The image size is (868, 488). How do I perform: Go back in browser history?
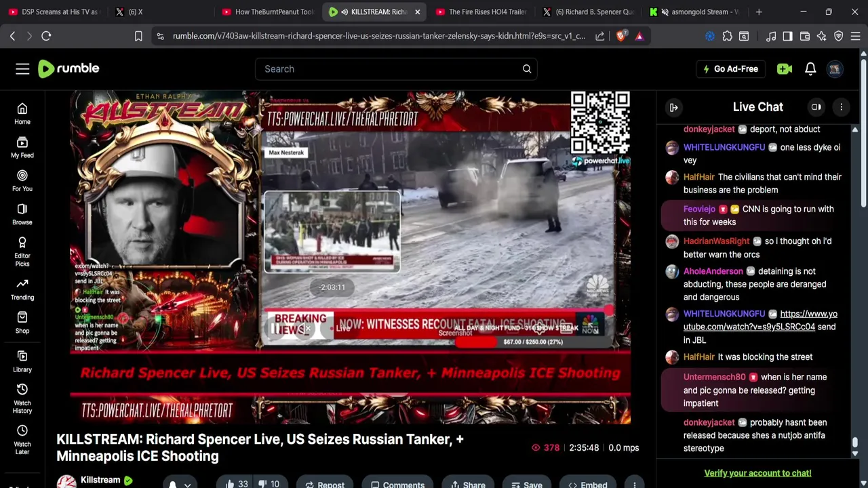point(12,36)
